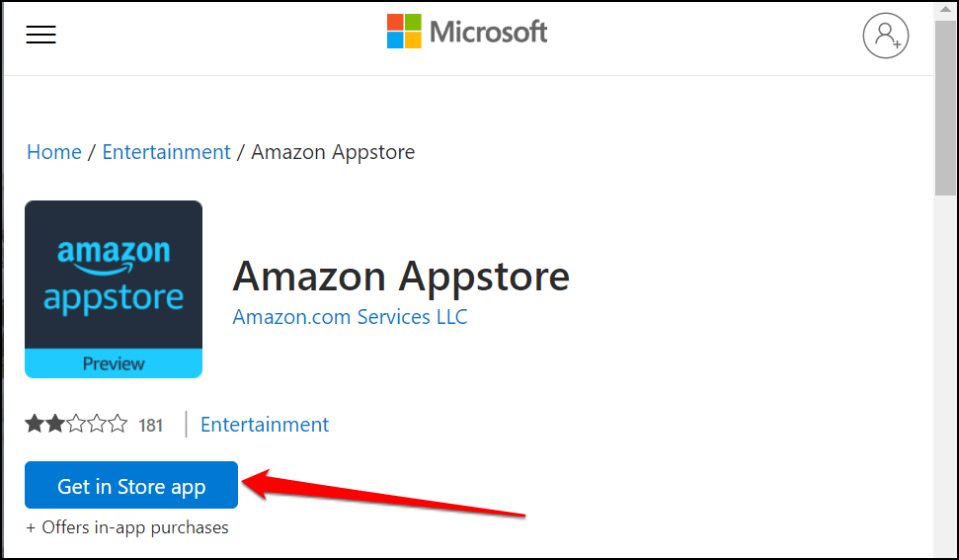Click the 181 ratings count

pos(151,426)
